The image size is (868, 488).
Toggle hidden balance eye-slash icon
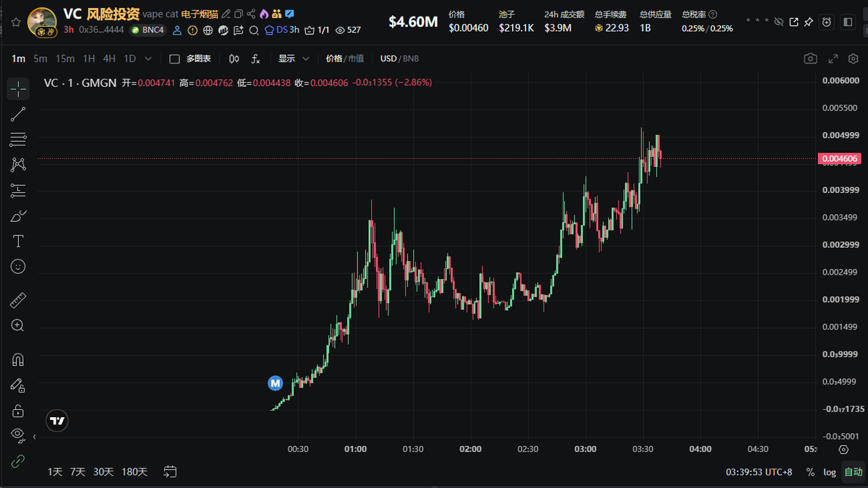(779, 22)
